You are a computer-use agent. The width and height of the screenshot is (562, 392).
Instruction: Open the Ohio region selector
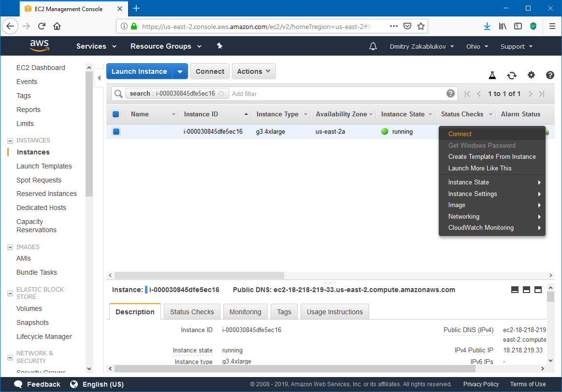[477, 46]
